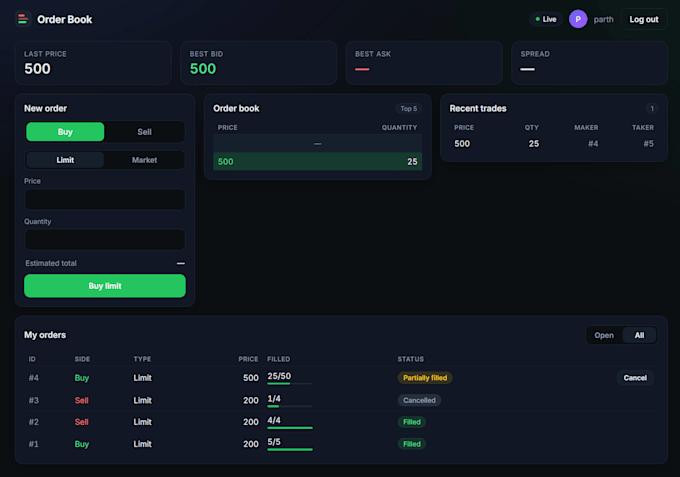Screen dimensions: 680x477
Task: Click the Best Ask card
Action: [424, 63]
